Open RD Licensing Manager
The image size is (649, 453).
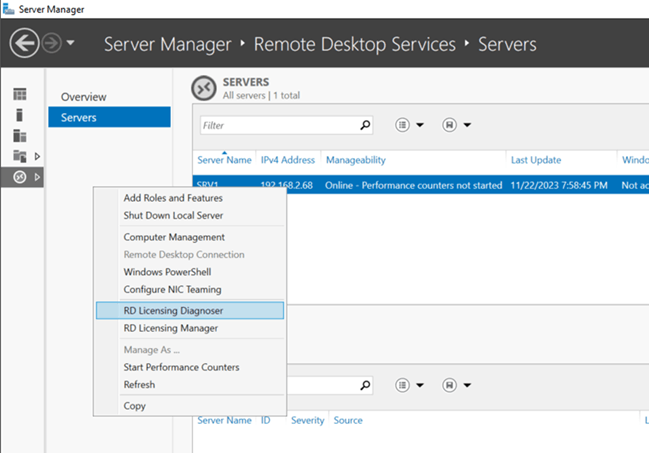click(x=171, y=328)
